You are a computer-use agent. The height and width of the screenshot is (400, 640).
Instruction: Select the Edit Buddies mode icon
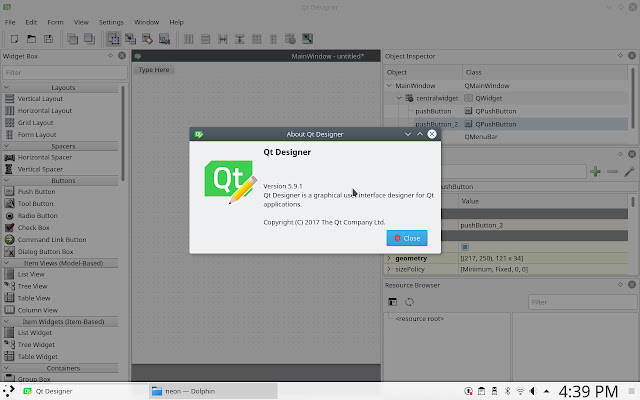pos(147,39)
